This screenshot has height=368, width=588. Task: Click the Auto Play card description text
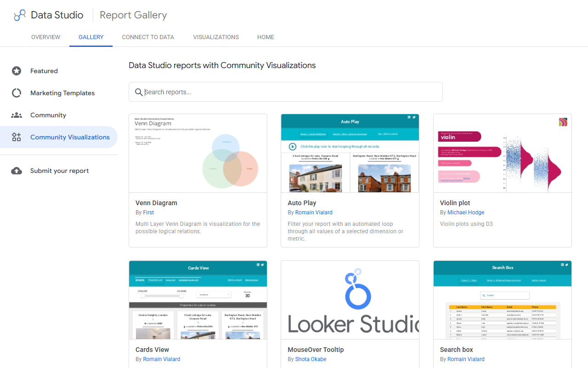345,231
